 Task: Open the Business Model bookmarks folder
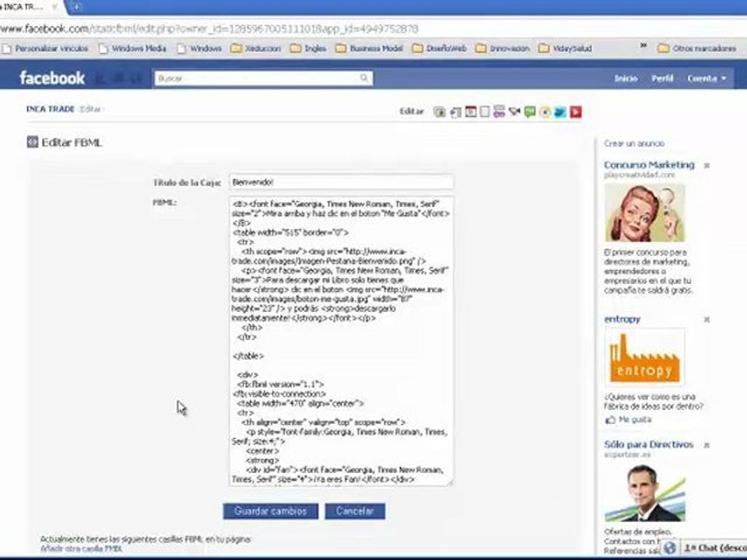tap(369, 48)
